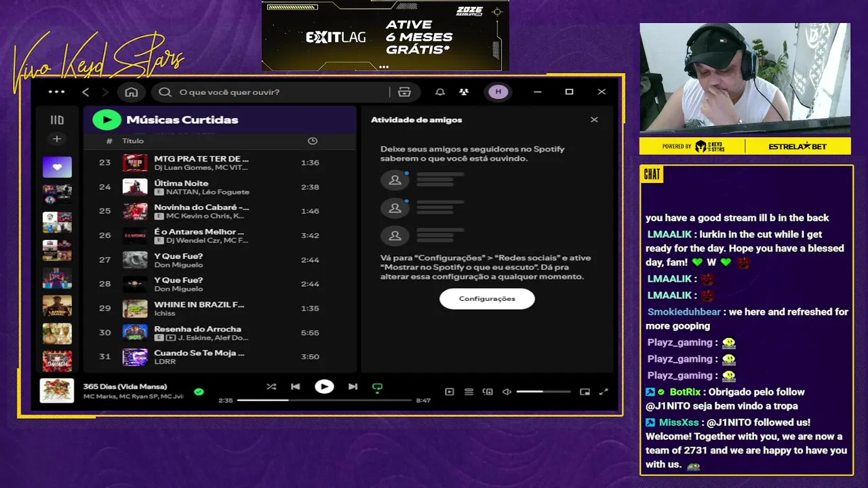Viewport: 868px width, 488px height.
Task: Open the DANADA playlist cover in the sidebar
Action: click(x=57, y=361)
